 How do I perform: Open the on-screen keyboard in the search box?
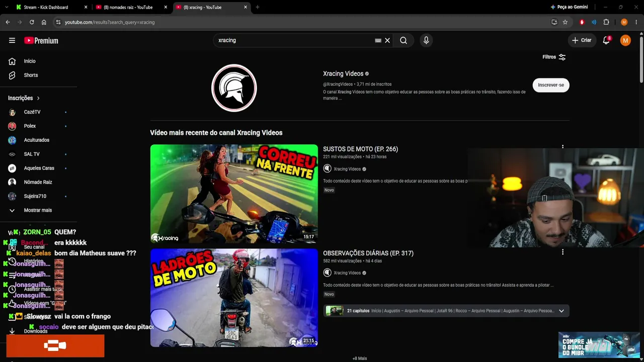(378, 40)
